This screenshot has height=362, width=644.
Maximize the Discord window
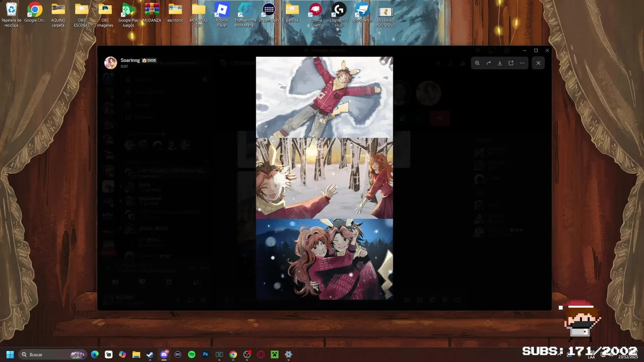pos(536,50)
